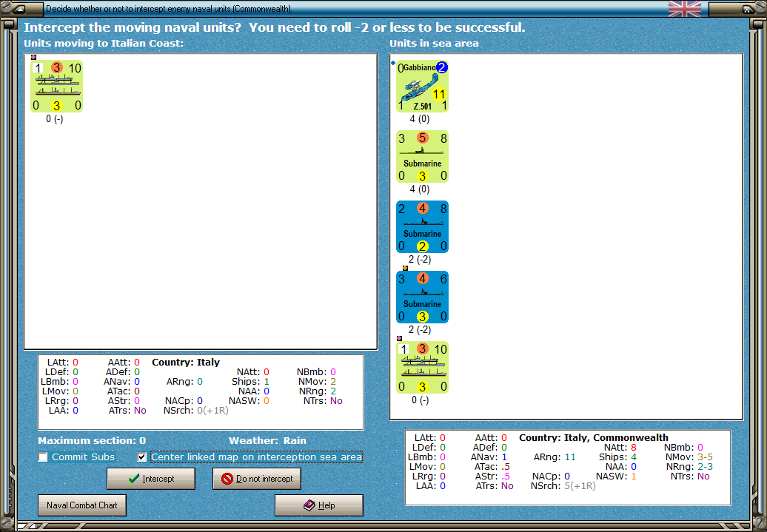Select the blue Submarine counter with yellow 2
Viewport: 767px width, 532px height.
(422, 226)
